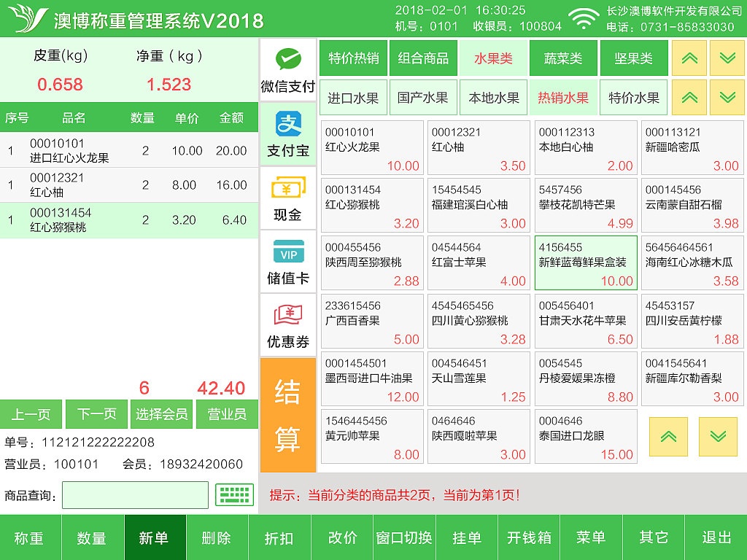Viewport: 747px width, 560px height.
Task: Select the highlighted 热销水果 subcategory
Action: point(564,96)
